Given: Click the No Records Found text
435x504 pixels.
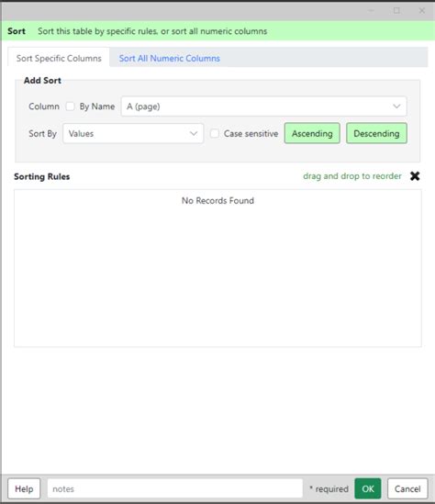Looking at the screenshot, I should coord(217,200).
